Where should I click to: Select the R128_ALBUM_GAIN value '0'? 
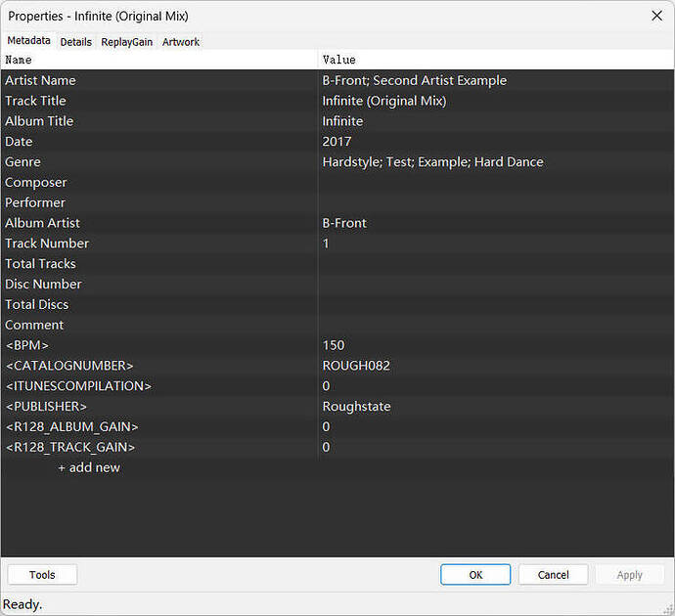(x=327, y=426)
